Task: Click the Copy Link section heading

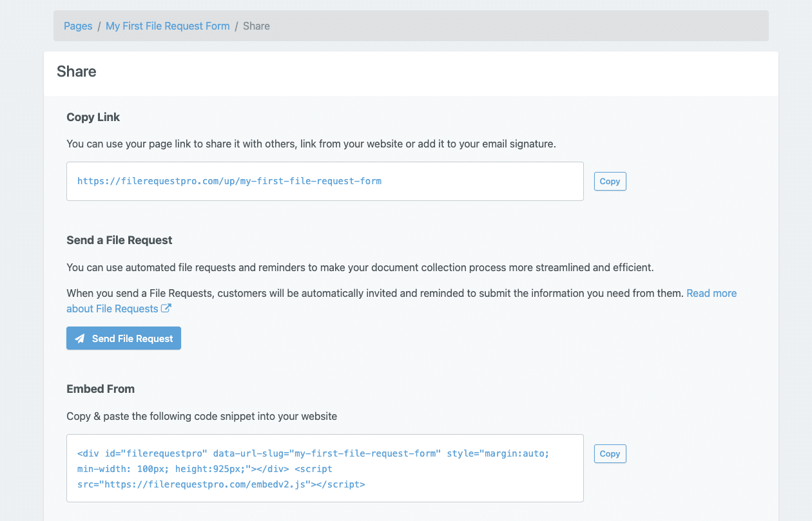Action: 93,117
